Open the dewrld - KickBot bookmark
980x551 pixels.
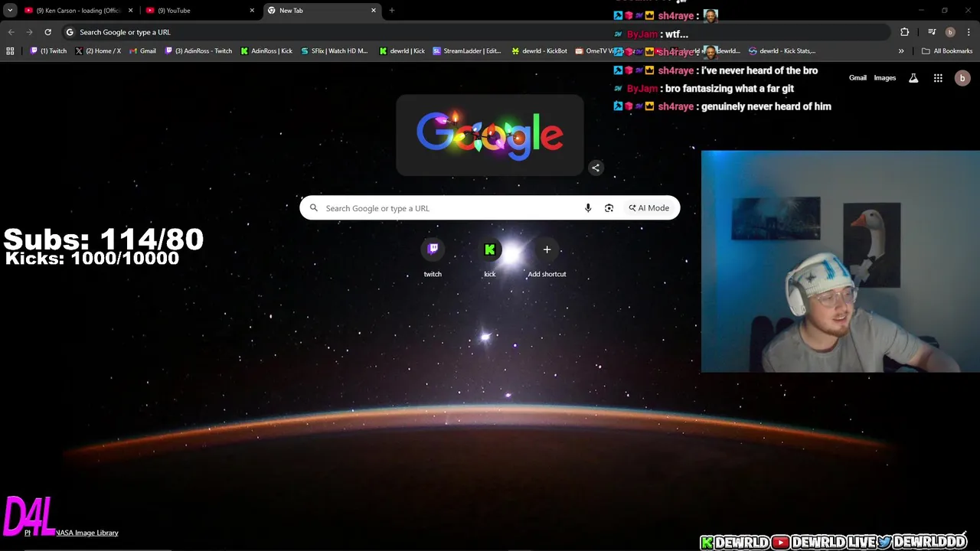[x=539, y=51]
